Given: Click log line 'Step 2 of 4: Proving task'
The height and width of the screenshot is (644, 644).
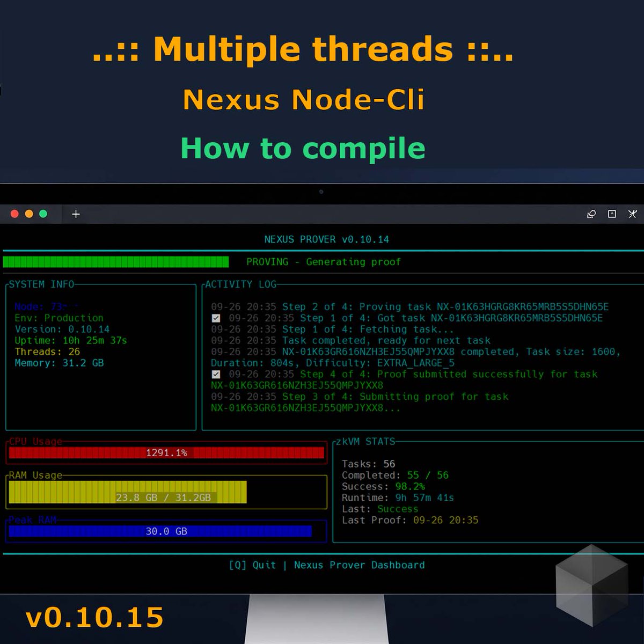Looking at the screenshot, I should point(410,307).
